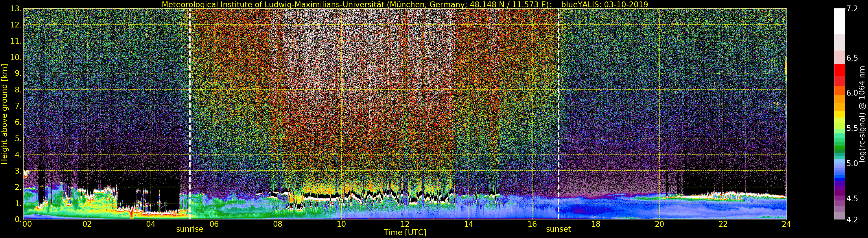Pick the red band near 6.5 on colorbar
868x238 pixels.
click(x=839, y=69)
